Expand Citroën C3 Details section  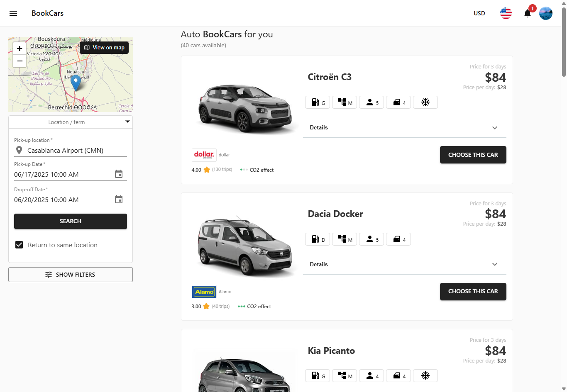coord(405,128)
